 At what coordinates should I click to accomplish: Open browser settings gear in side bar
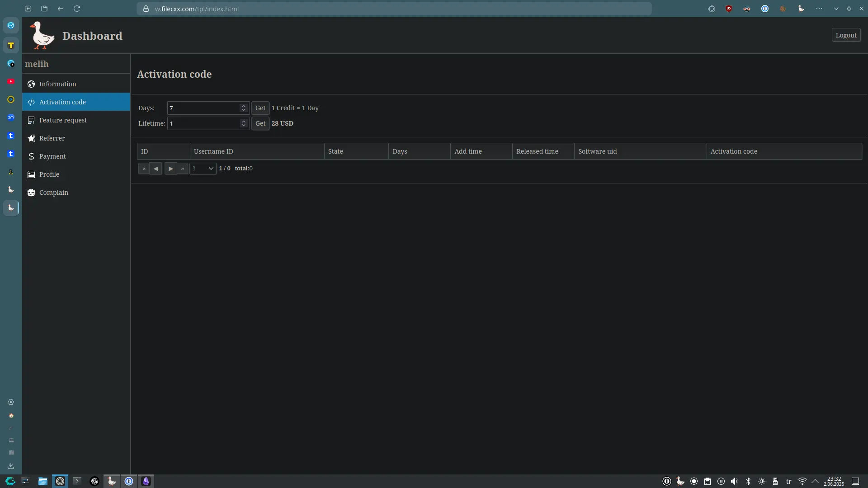click(11, 402)
